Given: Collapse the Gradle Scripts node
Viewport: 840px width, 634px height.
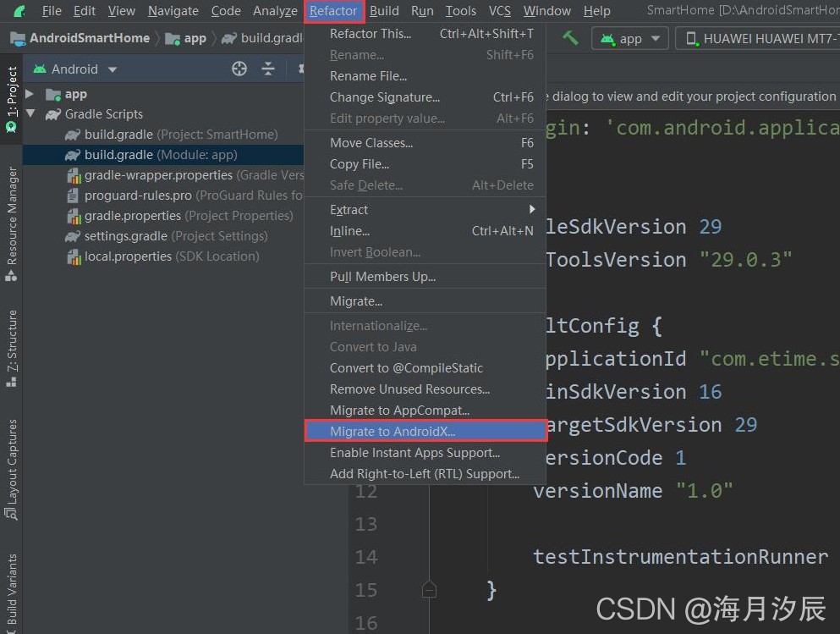Looking at the screenshot, I should [30, 113].
